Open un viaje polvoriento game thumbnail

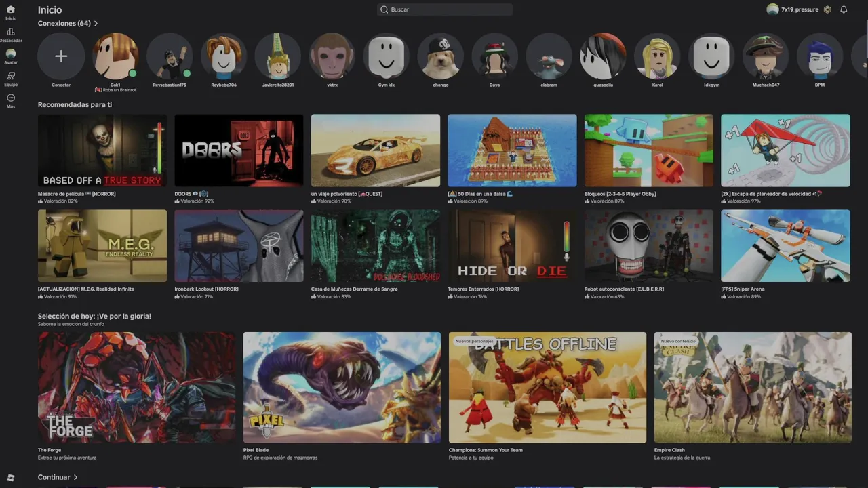(376, 150)
